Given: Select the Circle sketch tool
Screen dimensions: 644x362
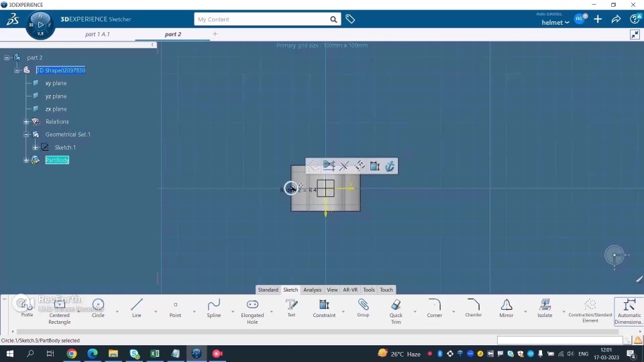Looking at the screenshot, I should pyautogui.click(x=98, y=308).
